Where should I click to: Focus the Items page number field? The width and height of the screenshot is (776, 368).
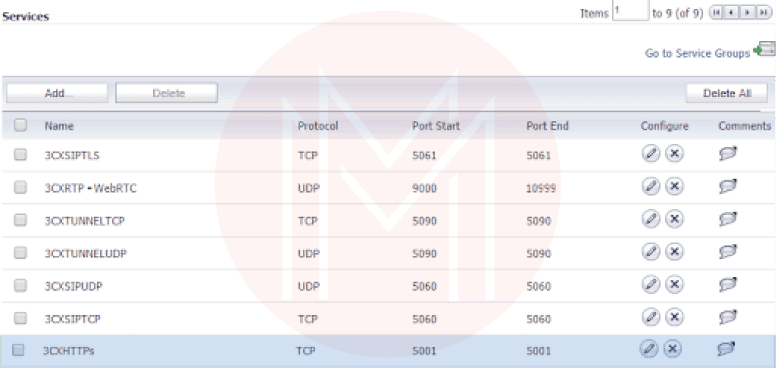point(630,10)
